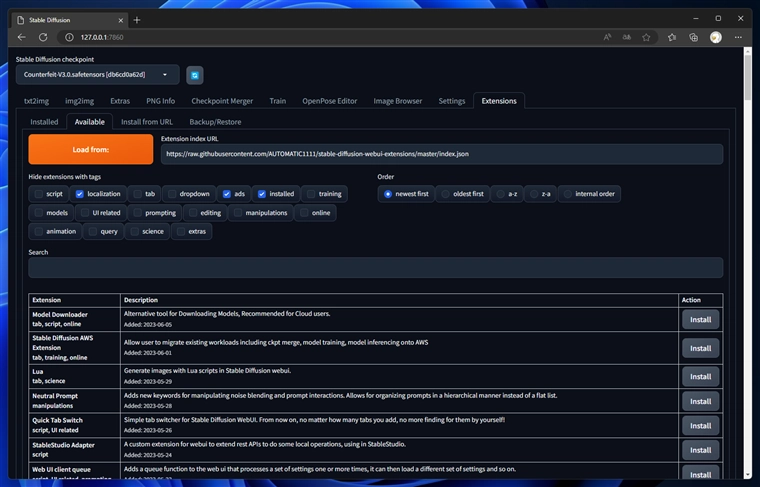
Task: Open a new browser tab with the plus icon
Action: (x=137, y=19)
